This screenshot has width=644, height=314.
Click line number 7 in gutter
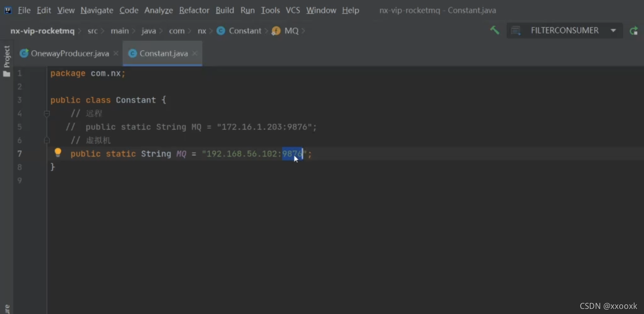[19, 154]
